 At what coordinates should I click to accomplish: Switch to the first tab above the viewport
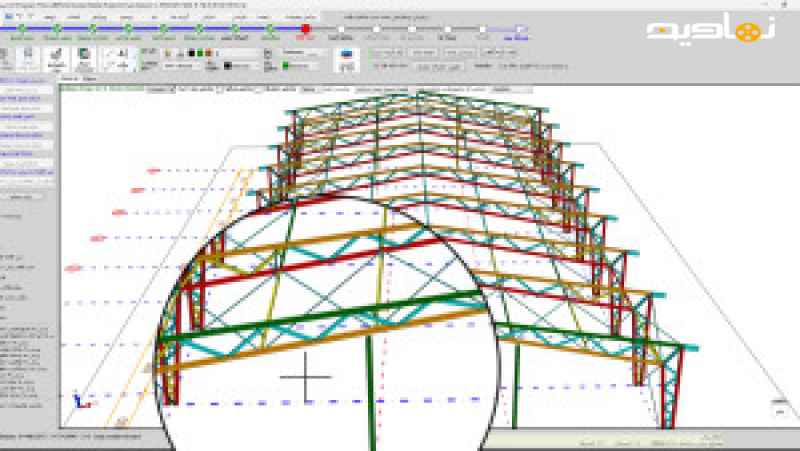[x=69, y=77]
